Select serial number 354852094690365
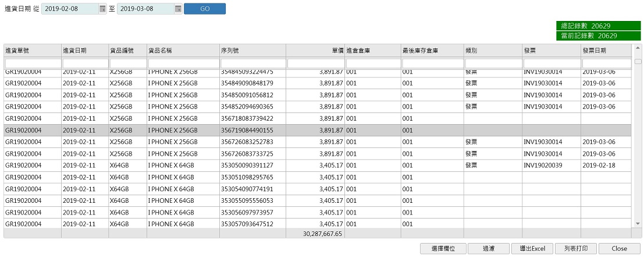 [x=247, y=107]
